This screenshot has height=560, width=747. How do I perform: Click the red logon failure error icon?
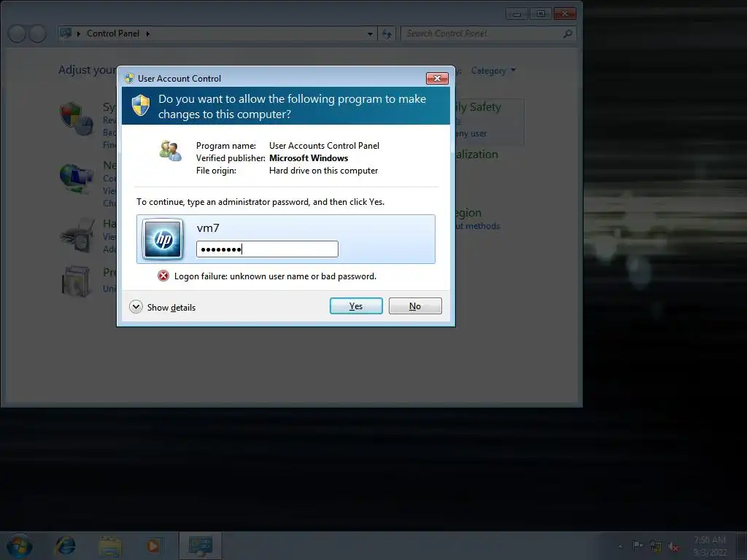[x=163, y=276]
